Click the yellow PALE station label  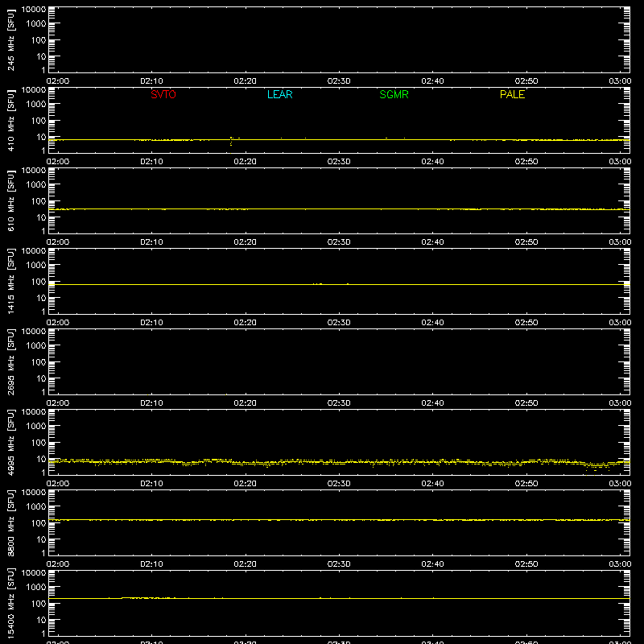(x=512, y=94)
